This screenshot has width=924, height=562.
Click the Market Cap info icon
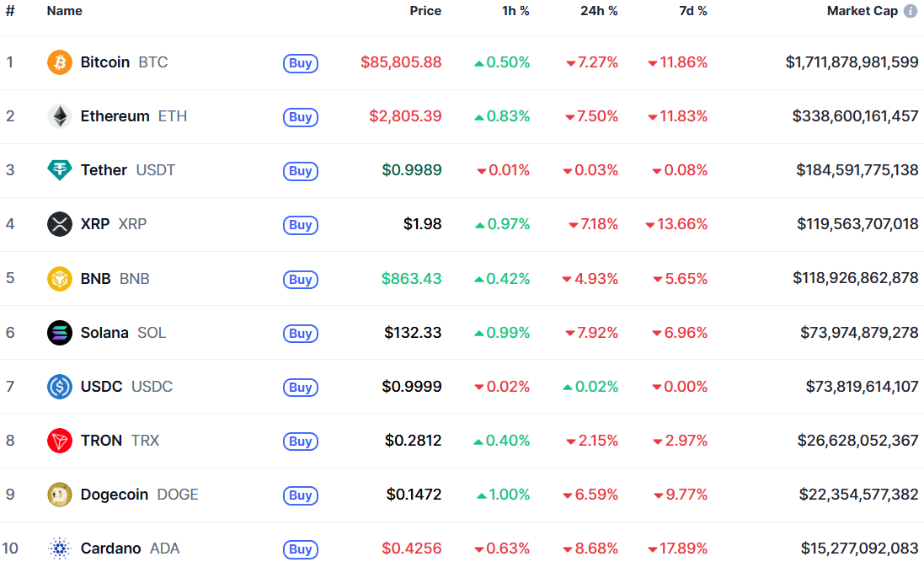(911, 11)
